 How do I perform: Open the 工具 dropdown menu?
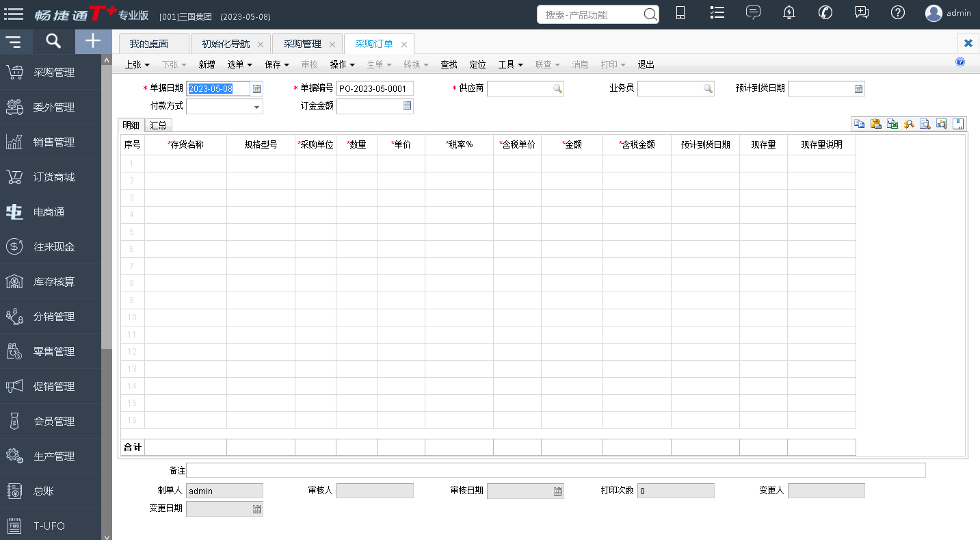(x=510, y=64)
